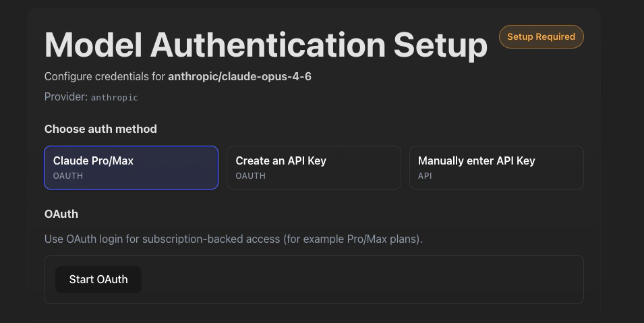The image size is (644, 323).
Task: Choose the Create an API Key option
Action: [x=314, y=167]
